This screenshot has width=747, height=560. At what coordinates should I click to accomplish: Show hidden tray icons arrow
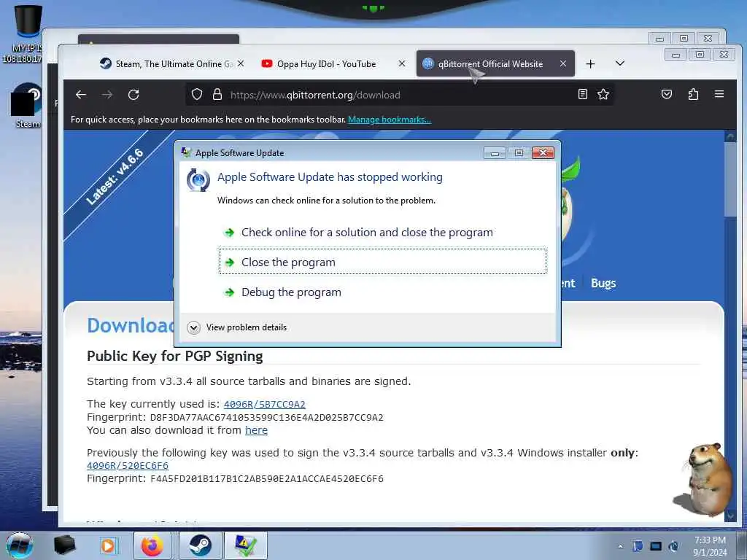pyautogui.click(x=620, y=546)
